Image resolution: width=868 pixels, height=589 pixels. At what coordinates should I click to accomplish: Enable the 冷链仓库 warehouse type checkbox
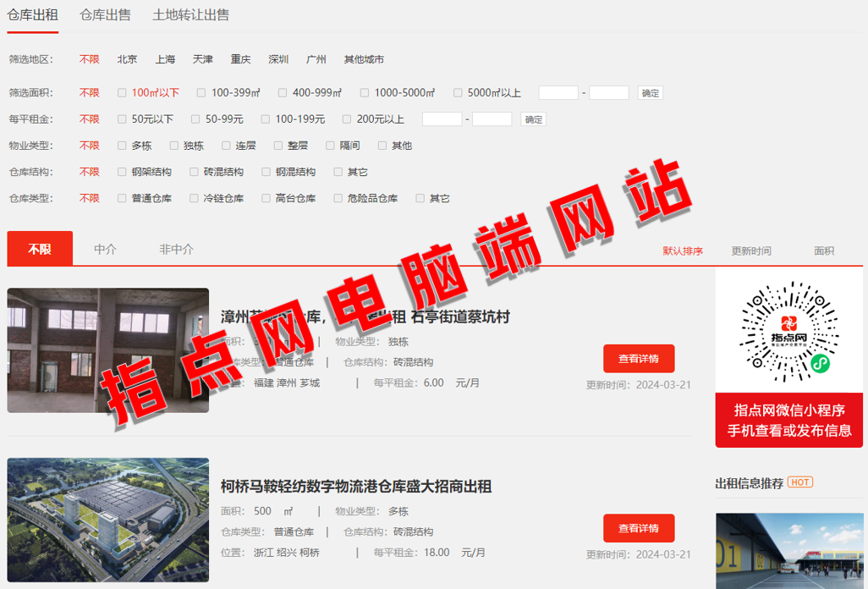pos(195,199)
